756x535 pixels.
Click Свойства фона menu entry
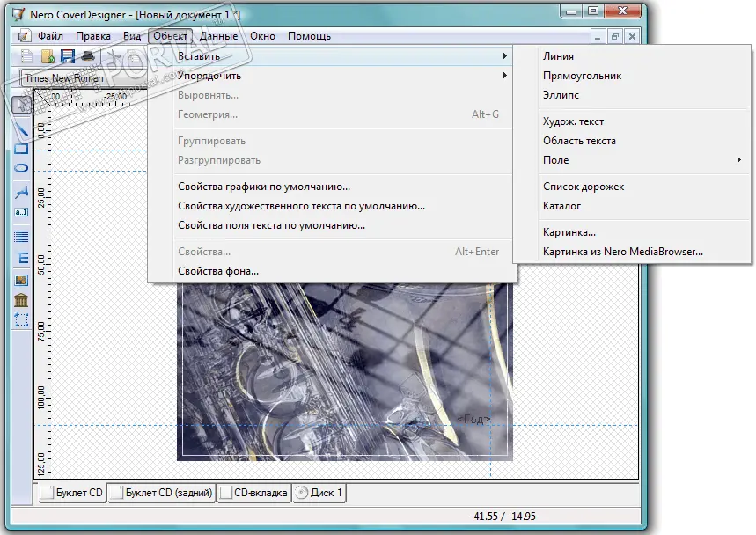218,271
